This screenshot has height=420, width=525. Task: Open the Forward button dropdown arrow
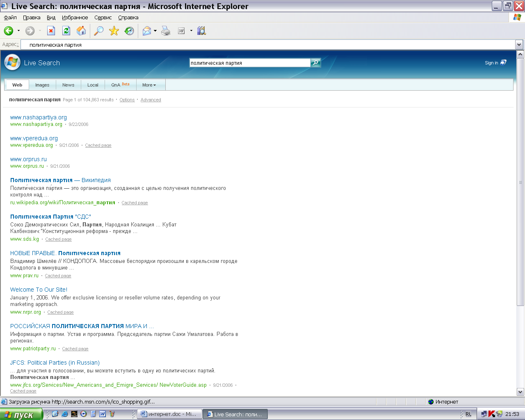pos(40,31)
